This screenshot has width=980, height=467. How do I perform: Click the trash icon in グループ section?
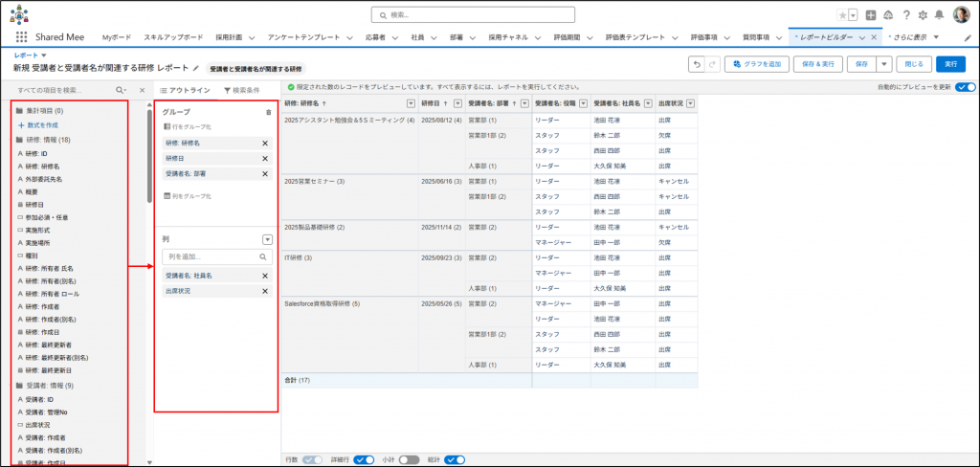[268, 112]
